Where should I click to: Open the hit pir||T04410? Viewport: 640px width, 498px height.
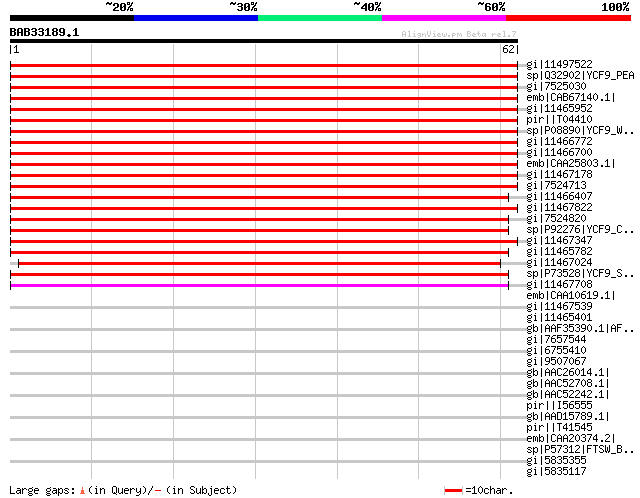pos(559,119)
